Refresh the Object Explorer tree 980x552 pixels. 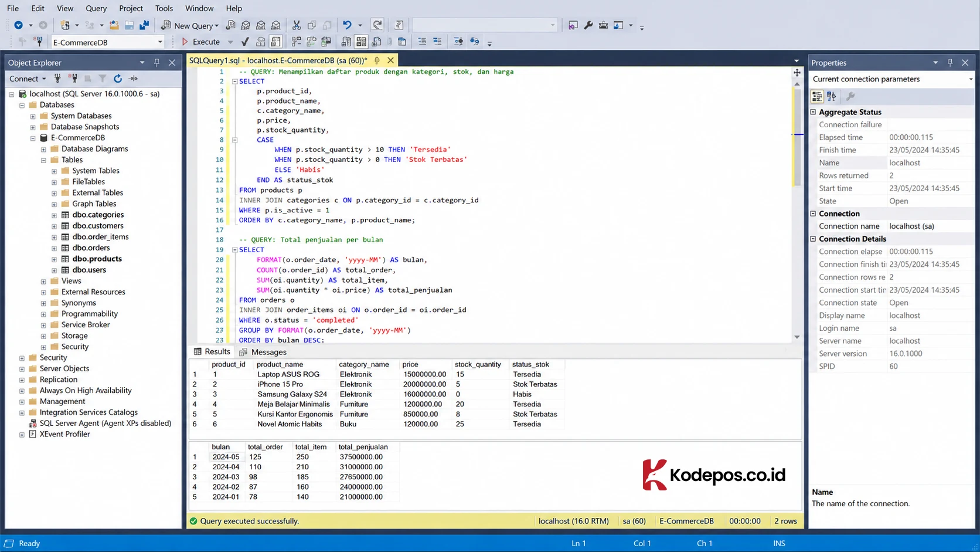pos(118,78)
